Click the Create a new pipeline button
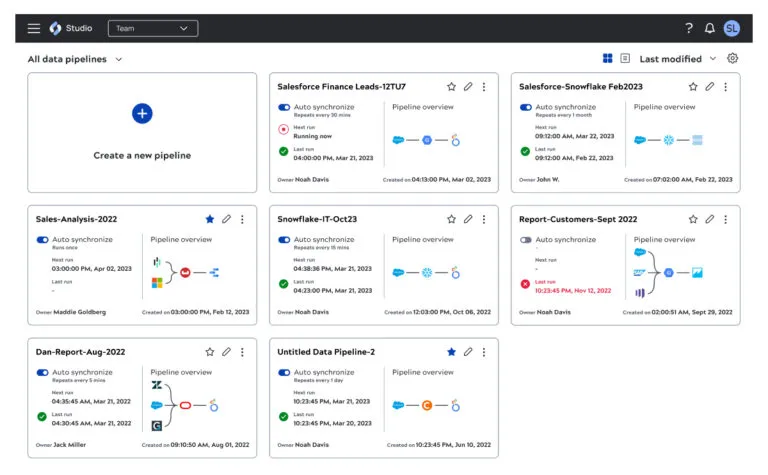The height and width of the screenshot is (475, 768). click(142, 132)
